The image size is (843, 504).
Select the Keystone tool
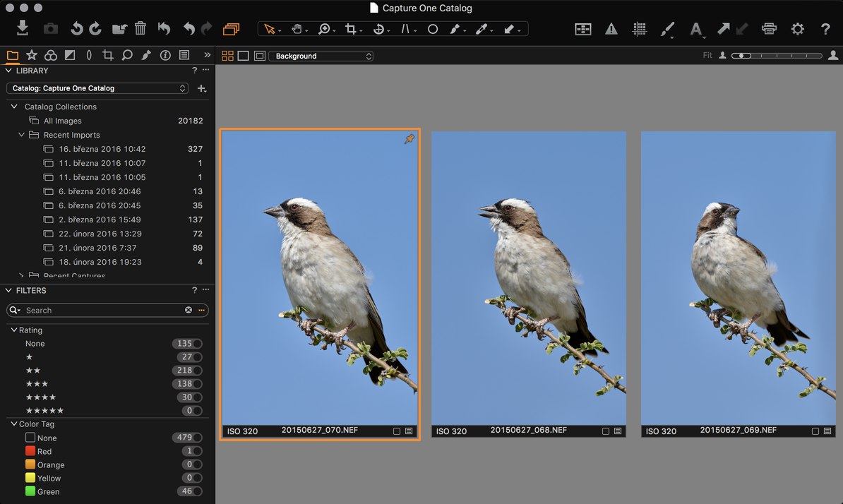pos(405,29)
